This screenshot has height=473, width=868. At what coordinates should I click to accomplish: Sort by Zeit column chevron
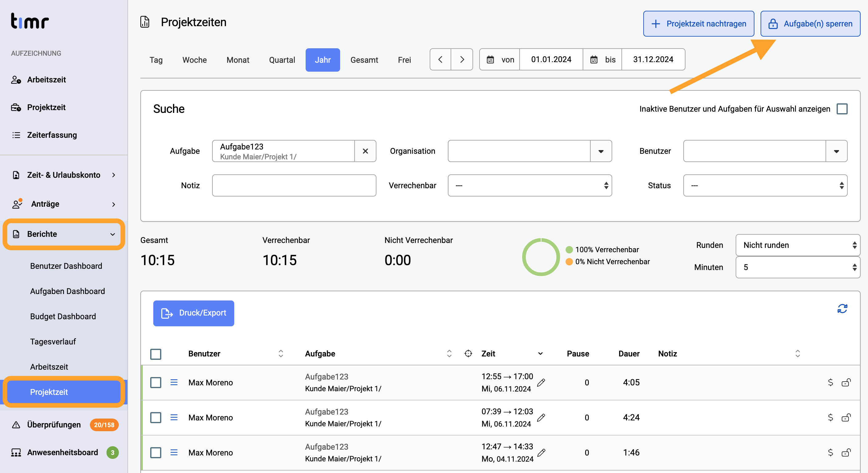coord(540,353)
